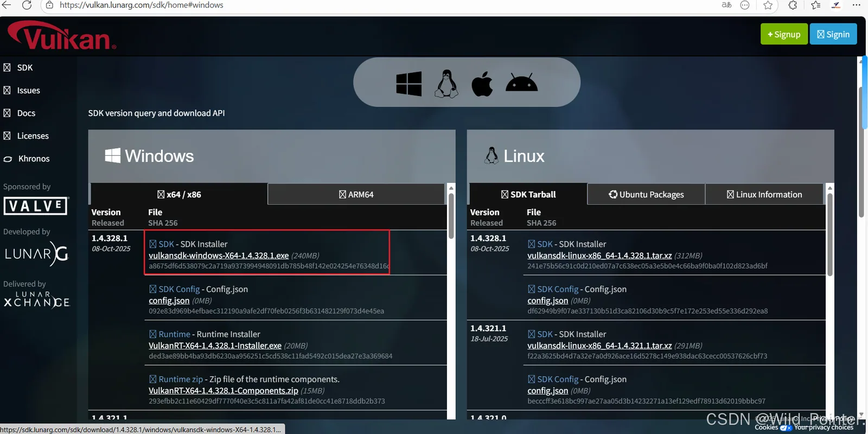
Task: Click the LunarXchange logo
Action: 37,299
